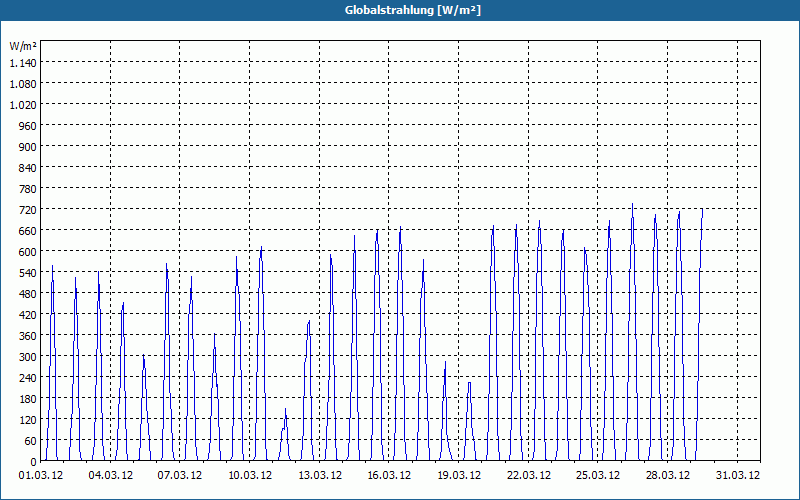Click the 960 y-axis label
This screenshot has width=800, height=500.
[x=28, y=126]
